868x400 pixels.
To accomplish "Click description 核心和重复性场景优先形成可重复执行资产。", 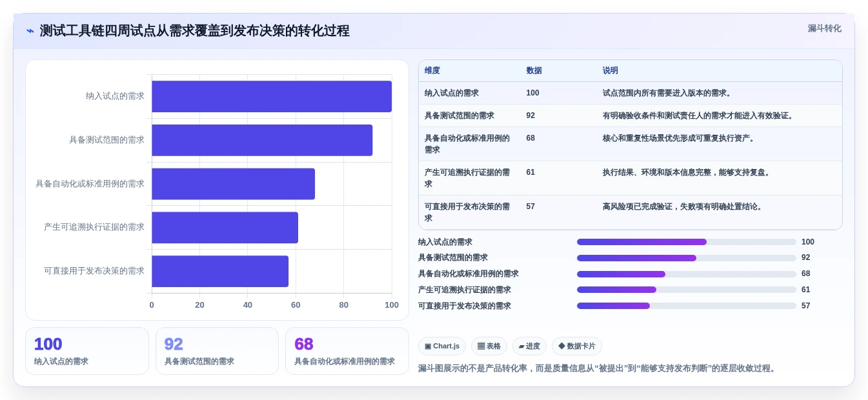I will pos(680,138).
